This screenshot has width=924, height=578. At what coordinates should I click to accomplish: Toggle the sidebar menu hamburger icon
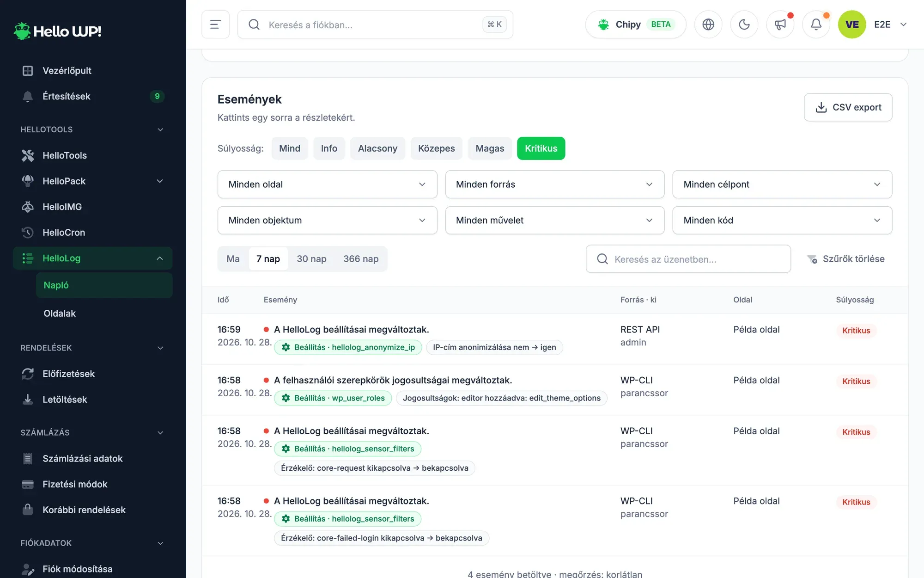pyautogui.click(x=215, y=25)
